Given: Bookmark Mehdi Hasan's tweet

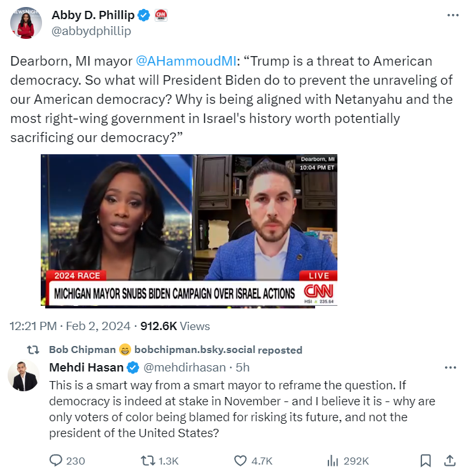Looking at the screenshot, I should [x=426, y=461].
